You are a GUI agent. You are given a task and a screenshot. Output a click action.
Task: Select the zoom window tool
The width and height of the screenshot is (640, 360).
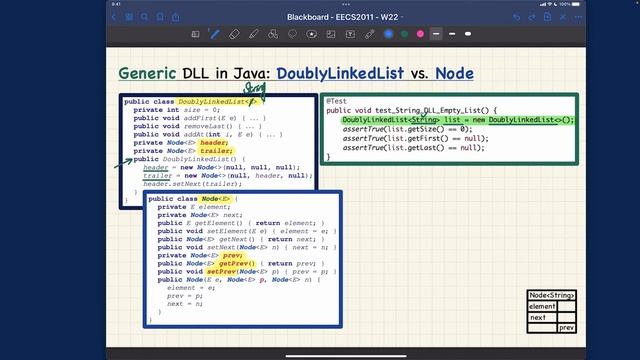(x=195, y=34)
